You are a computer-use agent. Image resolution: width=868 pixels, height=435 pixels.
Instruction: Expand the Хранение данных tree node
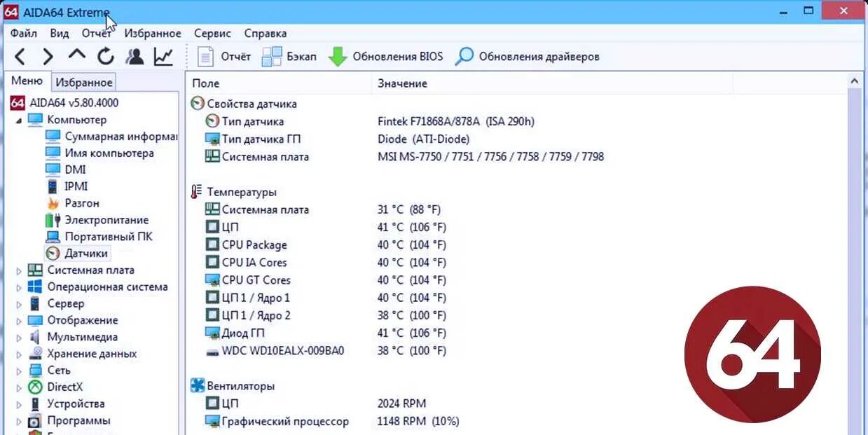pos(19,354)
